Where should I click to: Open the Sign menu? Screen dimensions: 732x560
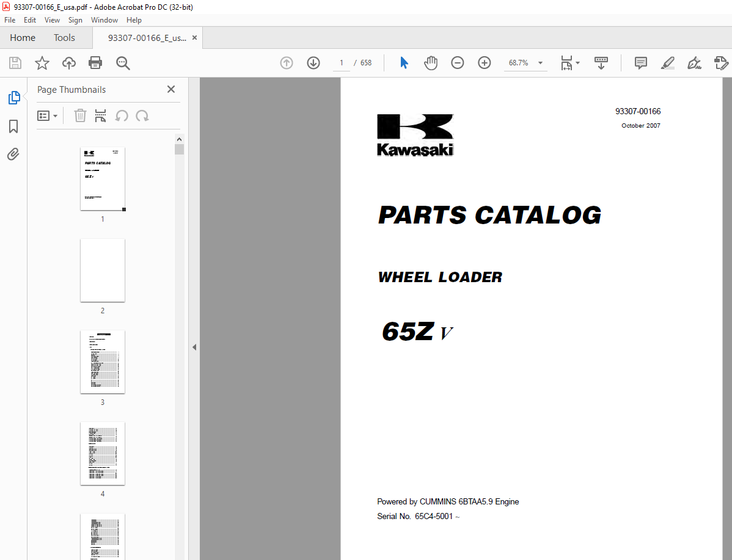click(x=75, y=20)
